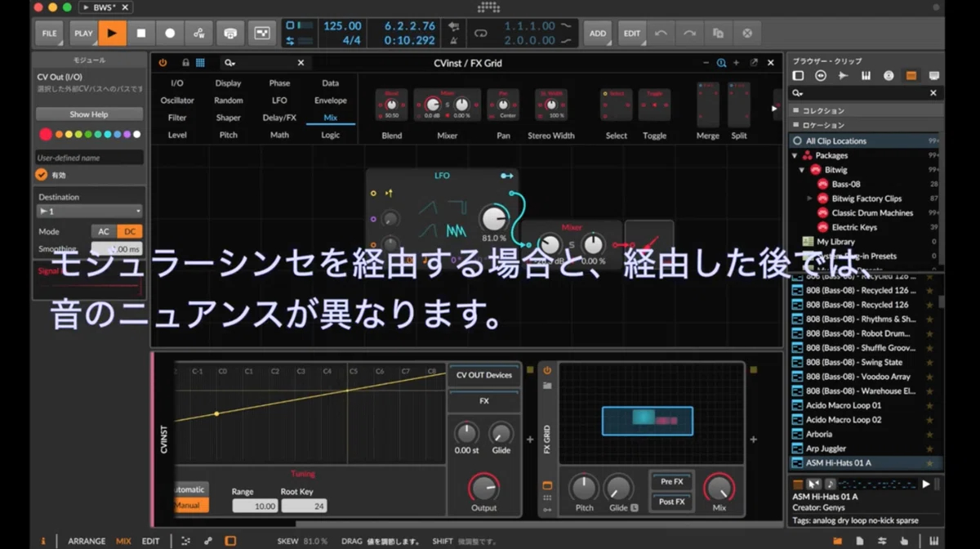The height and width of the screenshot is (549, 980).
Task: Click the duplicate icon in top toolbar
Action: pyautogui.click(x=718, y=33)
